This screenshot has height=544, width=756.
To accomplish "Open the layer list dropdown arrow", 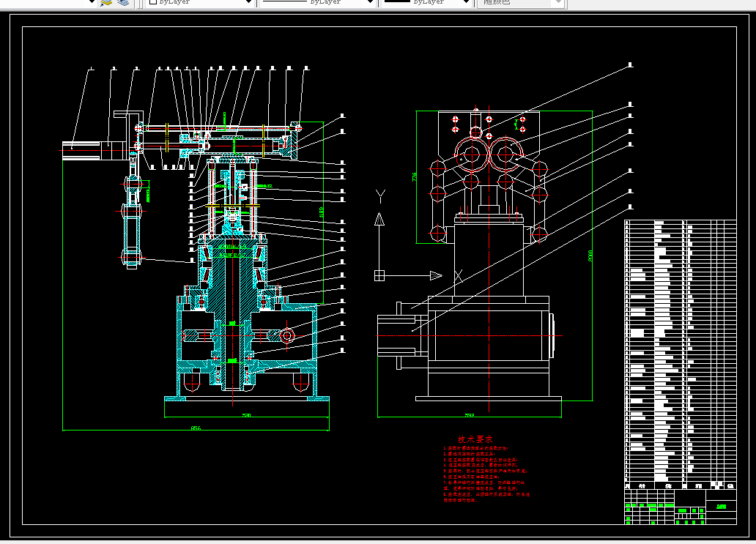I will point(92,2).
